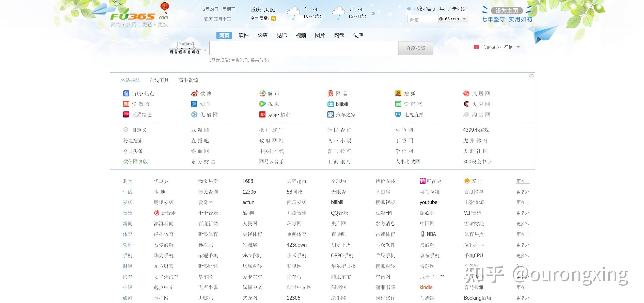
Task: Open the 4399小游戏 link
Action: [x=476, y=130]
